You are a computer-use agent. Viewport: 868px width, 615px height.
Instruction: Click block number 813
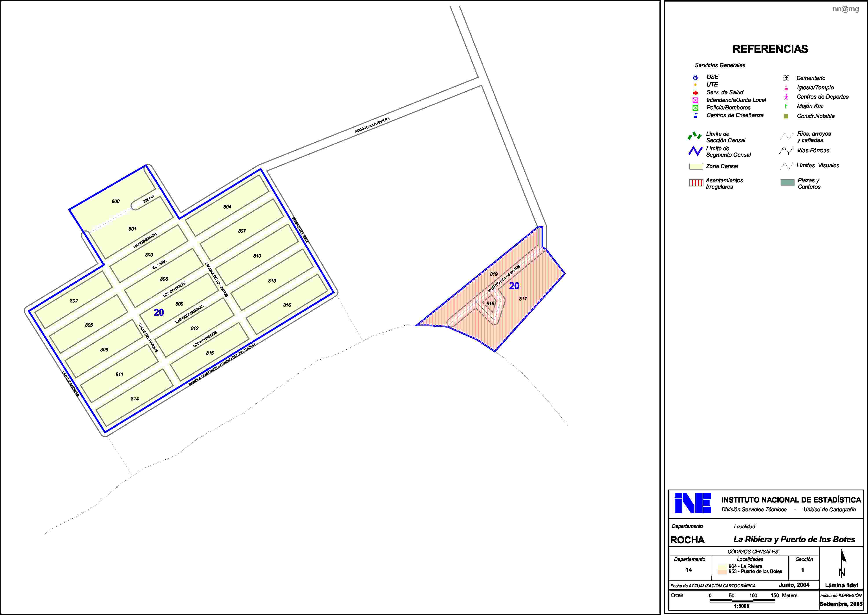click(x=272, y=281)
